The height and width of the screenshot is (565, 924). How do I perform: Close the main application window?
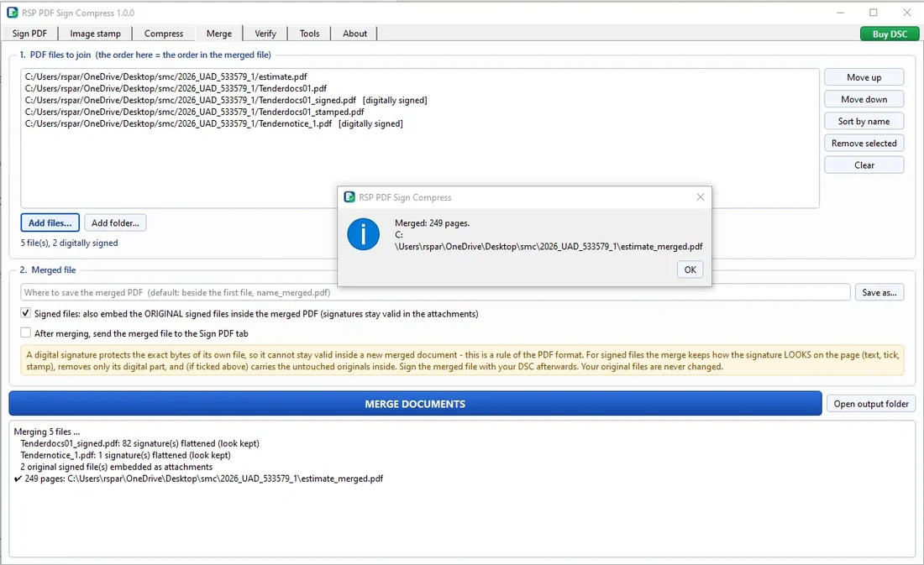[907, 13]
